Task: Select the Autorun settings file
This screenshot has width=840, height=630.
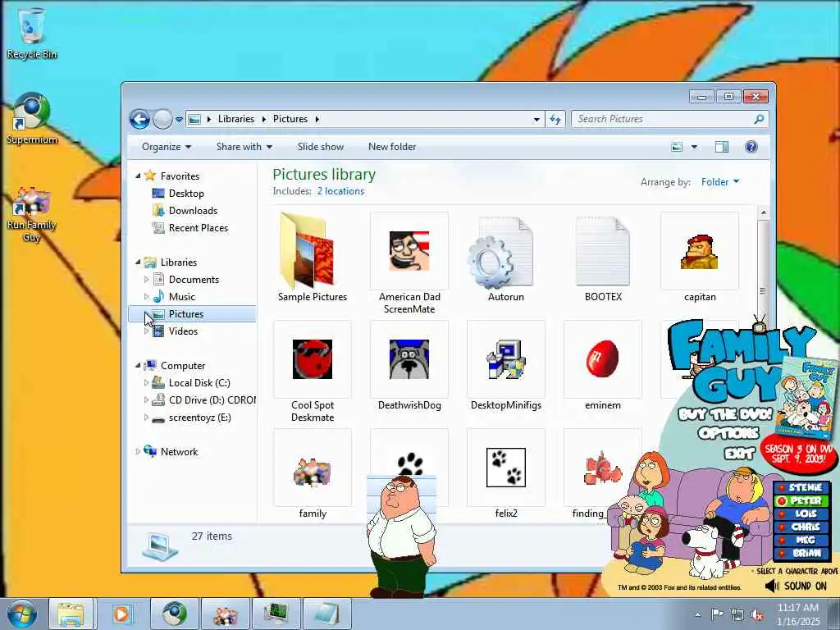Action: (505, 258)
